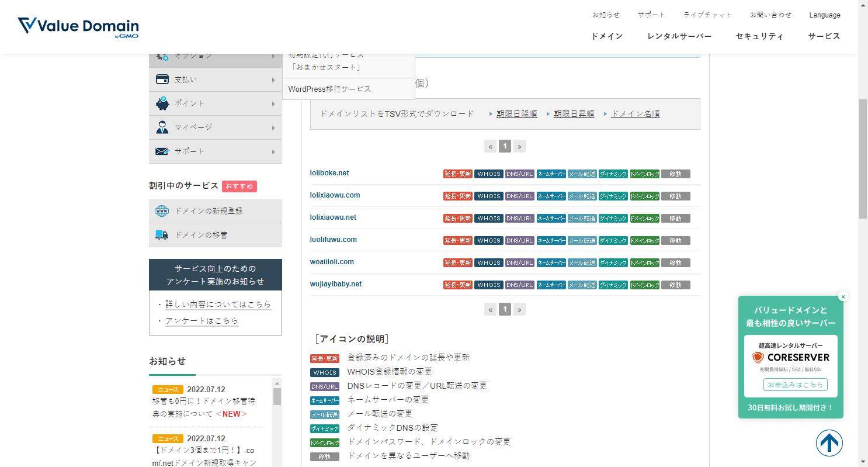Viewport: 868px width, 467px height.
Task: Open the サービス navigation menu
Action: pyautogui.click(x=824, y=36)
